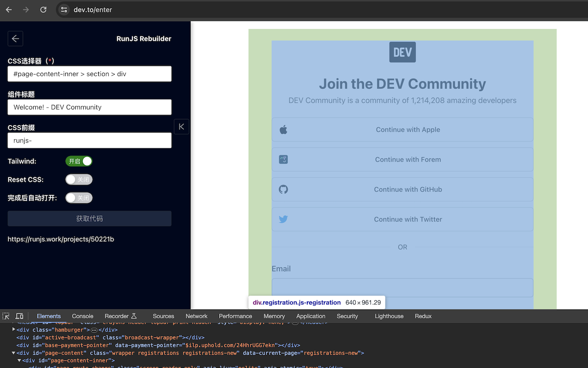Collapse the RunJS Rebuilder side panel
Viewport: 588px width, 368px height.
coord(181,126)
